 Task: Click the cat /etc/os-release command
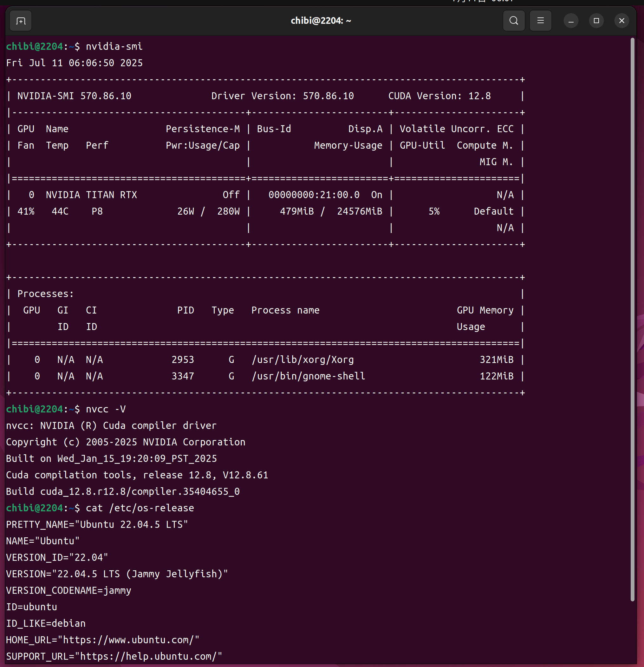(140, 508)
